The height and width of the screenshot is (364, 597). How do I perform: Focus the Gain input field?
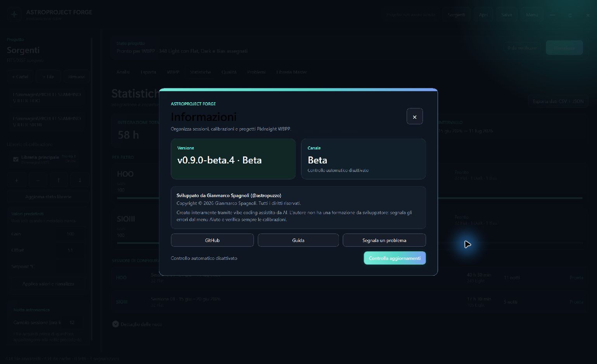(x=70, y=234)
